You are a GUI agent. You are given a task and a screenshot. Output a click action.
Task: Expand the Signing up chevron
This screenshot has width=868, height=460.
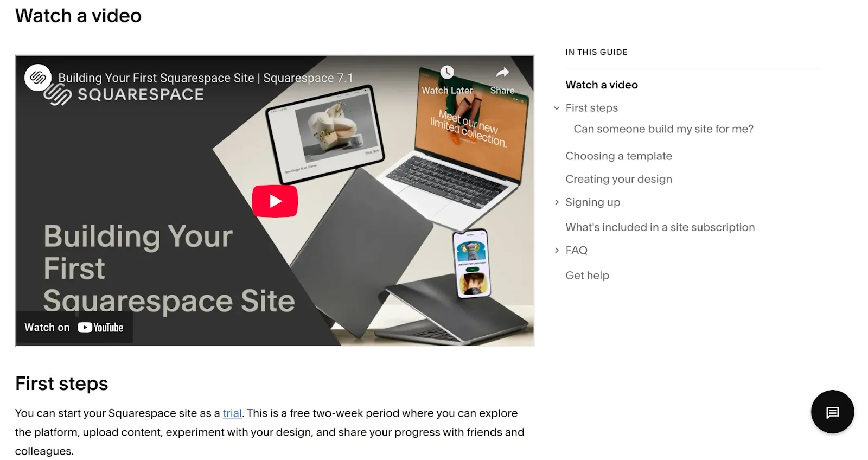click(557, 202)
